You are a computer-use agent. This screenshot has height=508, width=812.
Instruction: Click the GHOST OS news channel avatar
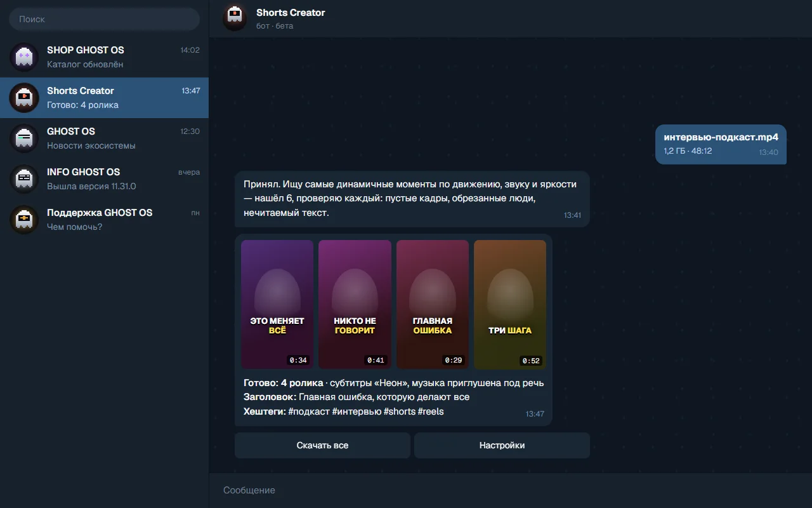(x=24, y=138)
